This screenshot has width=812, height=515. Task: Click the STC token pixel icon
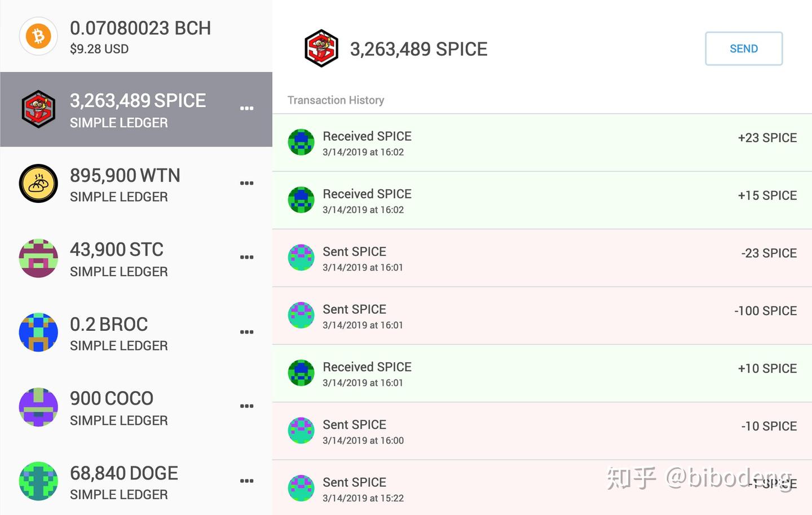point(38,258)
